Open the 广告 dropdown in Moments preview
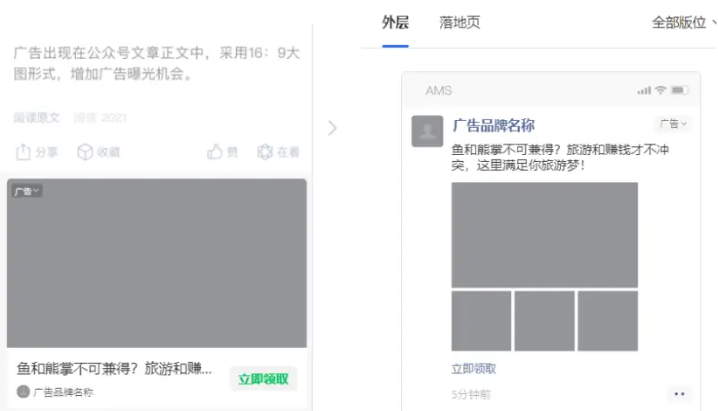 pyautogui.click(x=673, y=124)
